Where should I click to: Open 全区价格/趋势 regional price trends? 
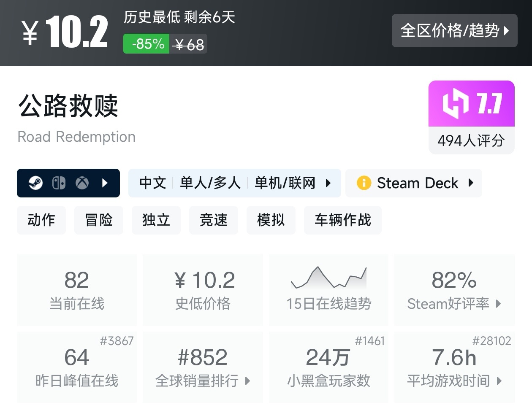click(454, 31)
